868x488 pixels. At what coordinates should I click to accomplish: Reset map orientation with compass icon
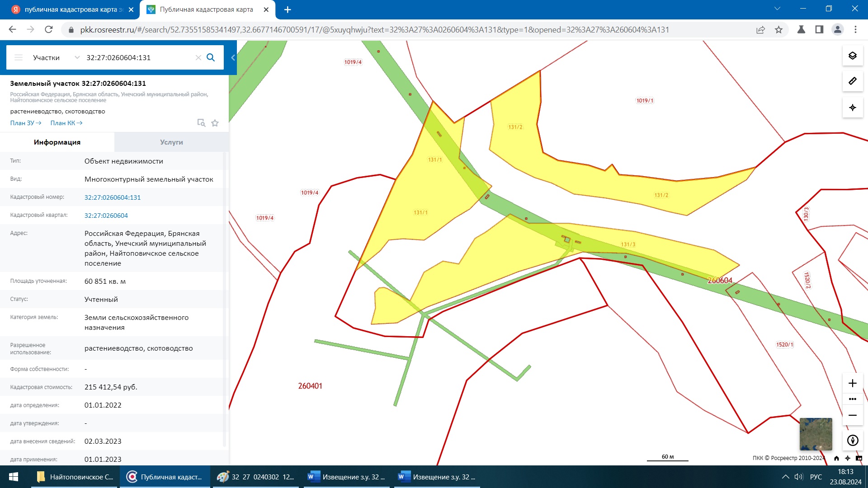(x=852, y=440)
